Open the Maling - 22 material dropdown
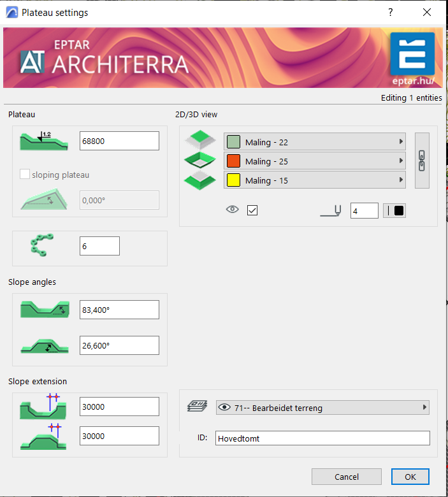This screenshot has width=448, height=497. (315, 142)
